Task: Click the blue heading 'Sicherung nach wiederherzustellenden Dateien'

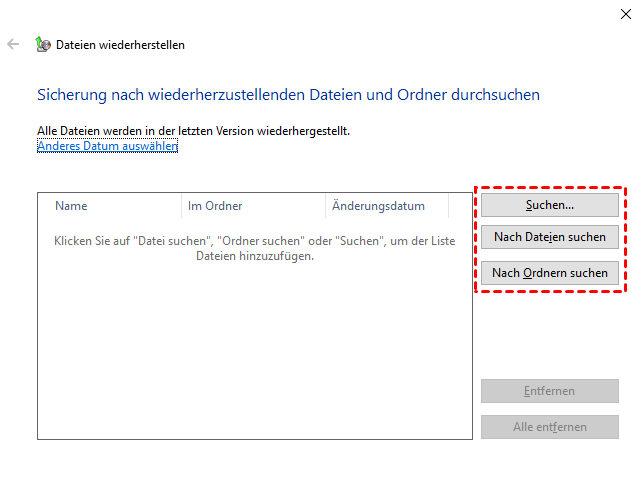Action: (288, 95)
